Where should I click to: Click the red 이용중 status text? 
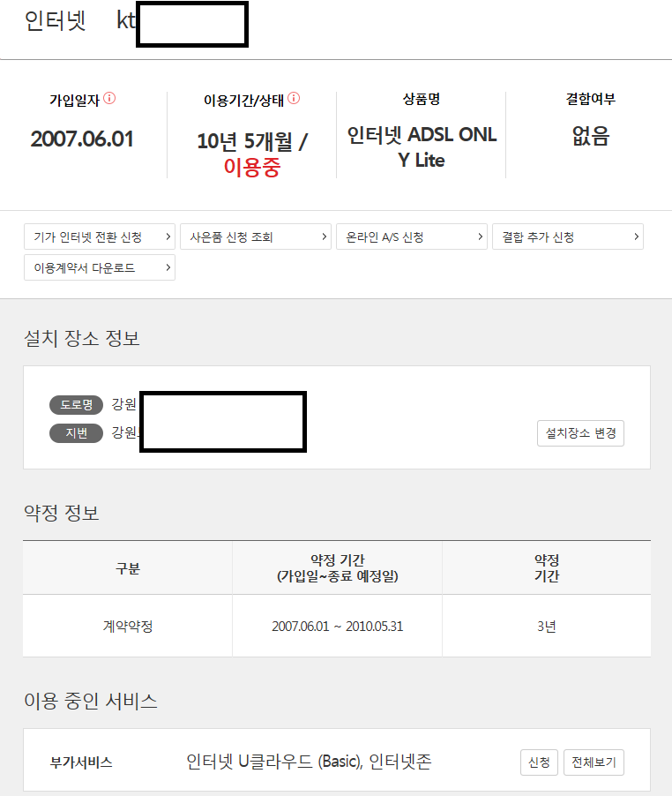point(251,168)
